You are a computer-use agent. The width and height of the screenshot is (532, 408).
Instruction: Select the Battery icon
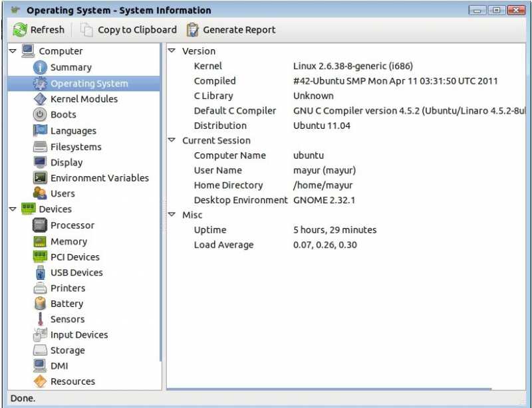[40, 304]
